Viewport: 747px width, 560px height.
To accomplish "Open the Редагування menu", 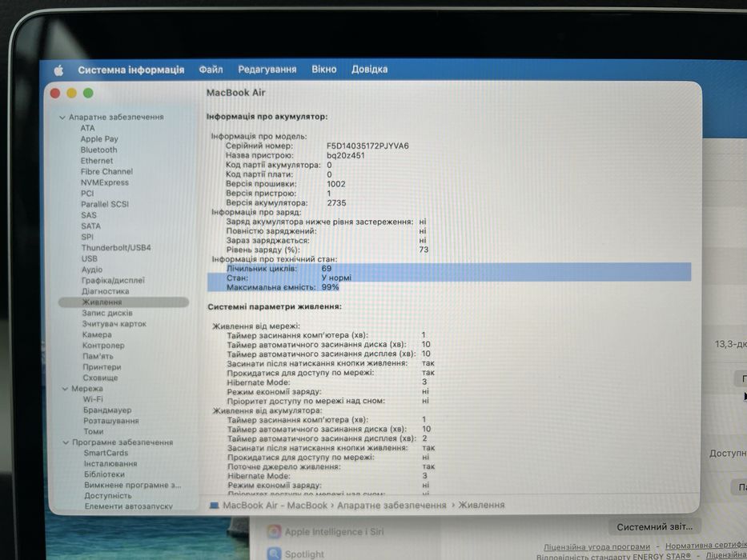I will click(x=267, y=70).
